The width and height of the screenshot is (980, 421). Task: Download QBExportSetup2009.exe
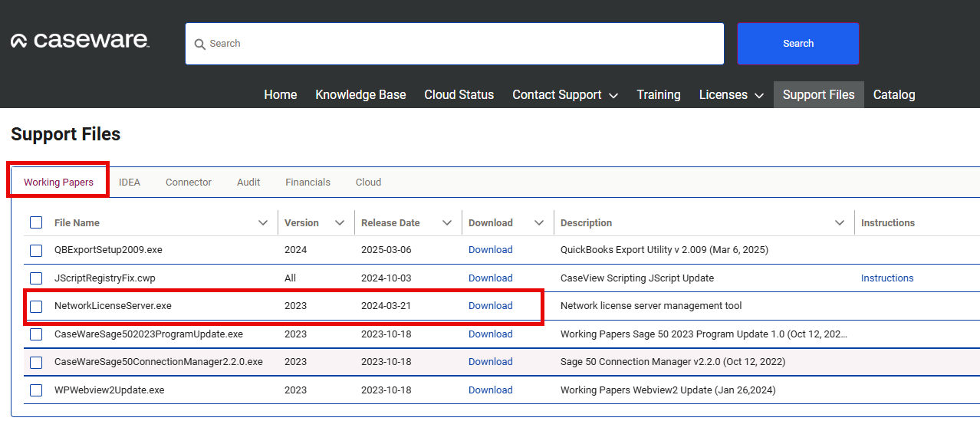coord(491,250)
